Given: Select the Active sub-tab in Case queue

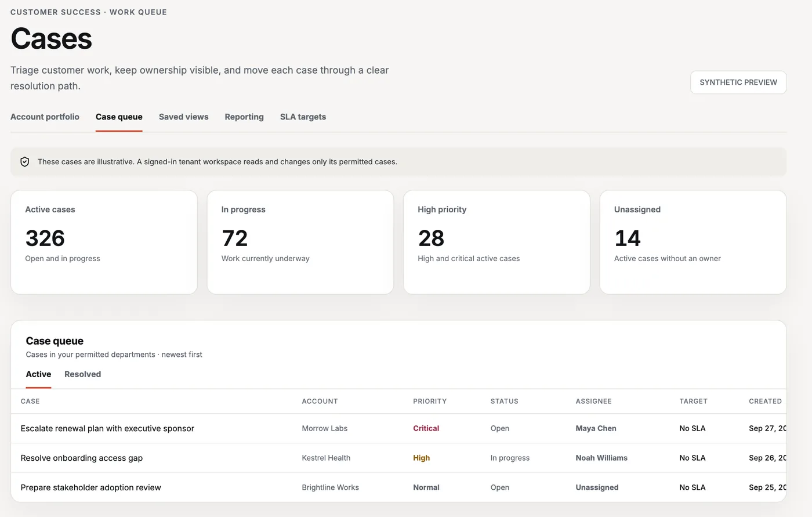Looking at the screenshot, I should tap(38, 374).
